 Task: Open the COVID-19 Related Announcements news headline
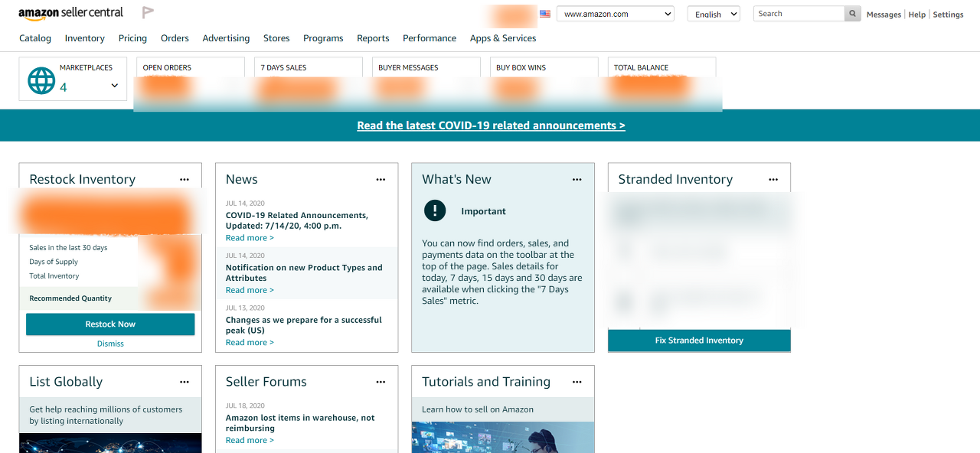coord(297,220)
